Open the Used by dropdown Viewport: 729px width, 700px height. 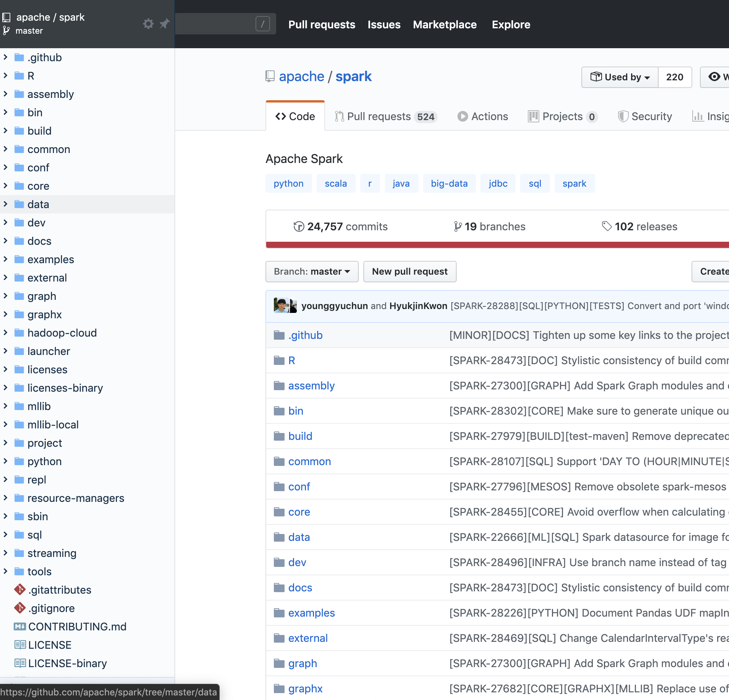pos(620,77)
